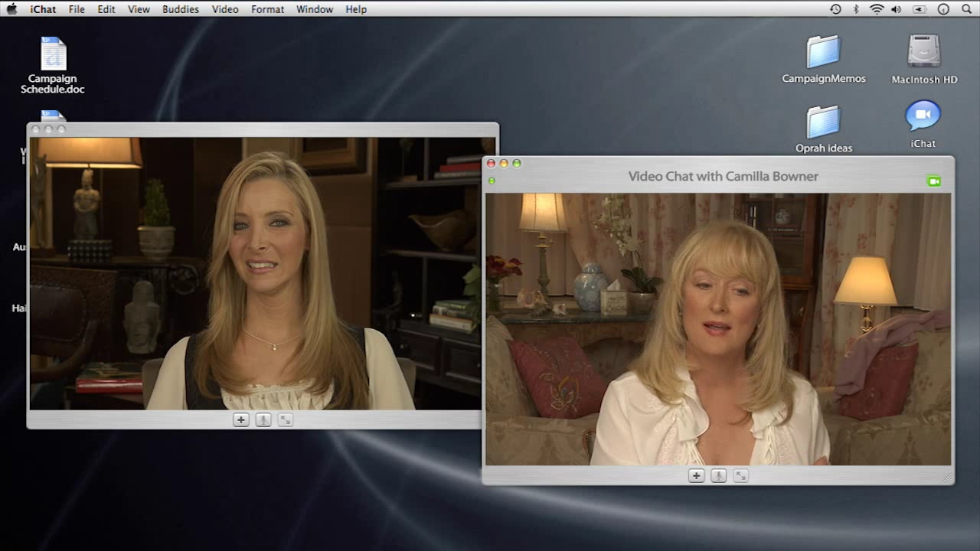Click the battery charging status icon
The width and height of the screenshot is (980, 551).
pos(920,9)
